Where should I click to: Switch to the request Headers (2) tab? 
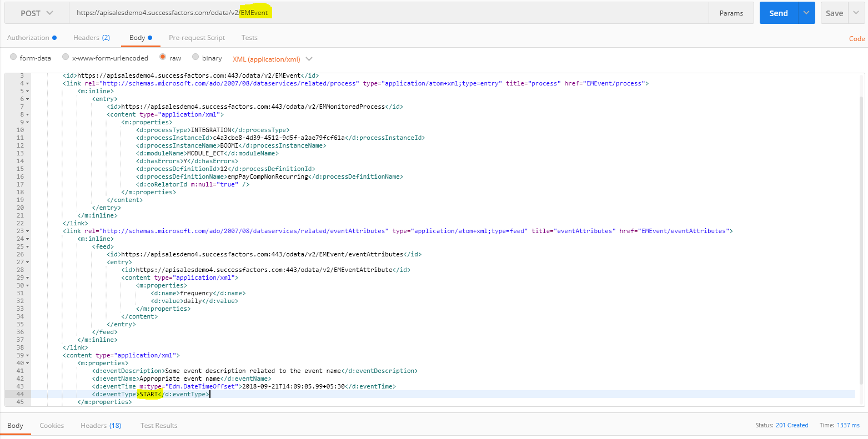click(x=92, y=38)
